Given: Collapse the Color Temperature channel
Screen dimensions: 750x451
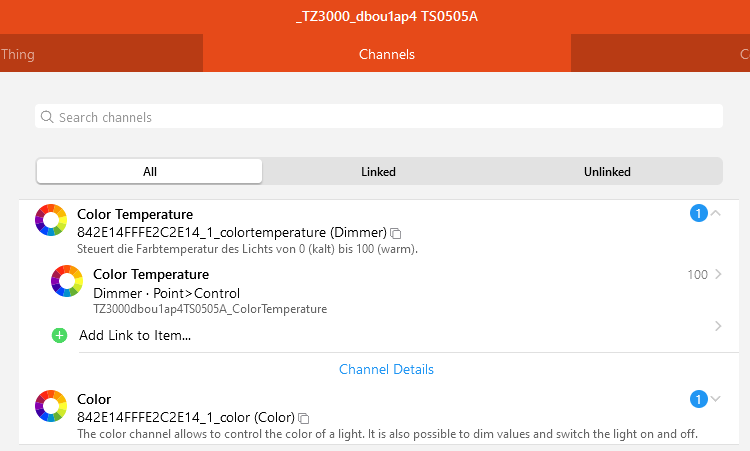Looking at the screenshot, I should 716,213.
